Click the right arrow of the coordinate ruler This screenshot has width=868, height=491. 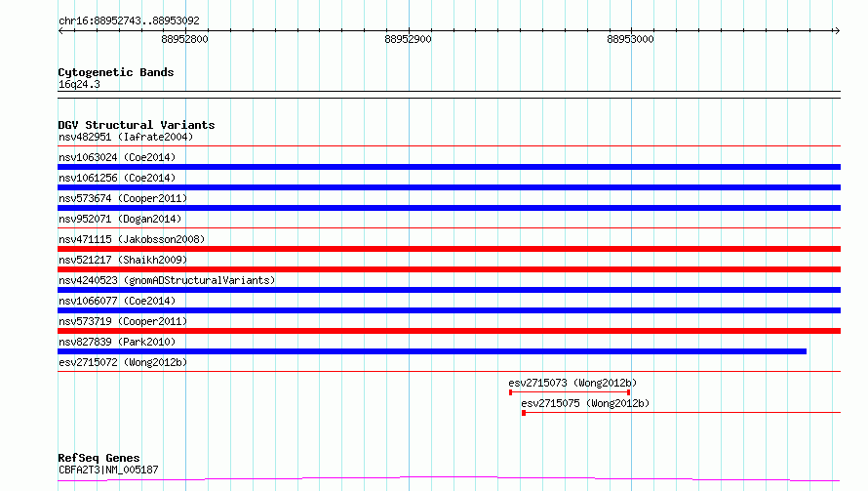tap(837, 31)
